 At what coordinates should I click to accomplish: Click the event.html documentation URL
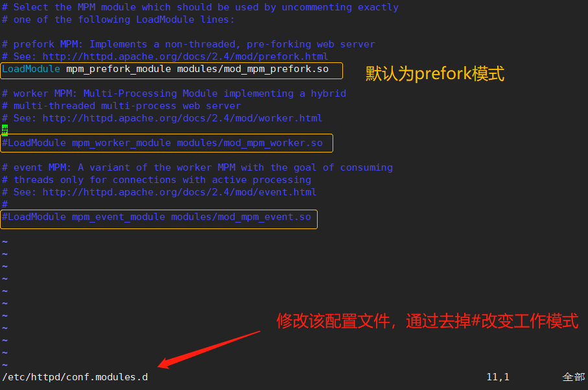[179, 192]
